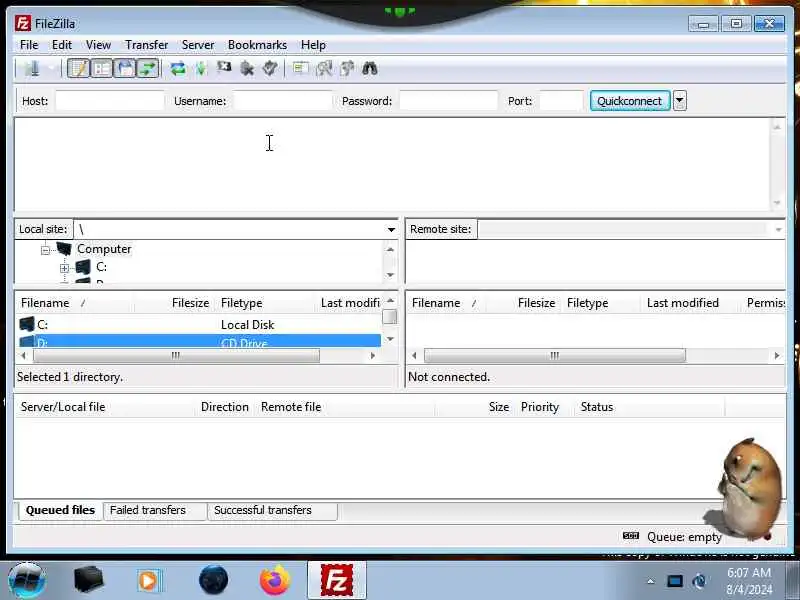Open the Quickconnect history dropdown arrow
The image size is (800, 600).
[x=680, y=101]
